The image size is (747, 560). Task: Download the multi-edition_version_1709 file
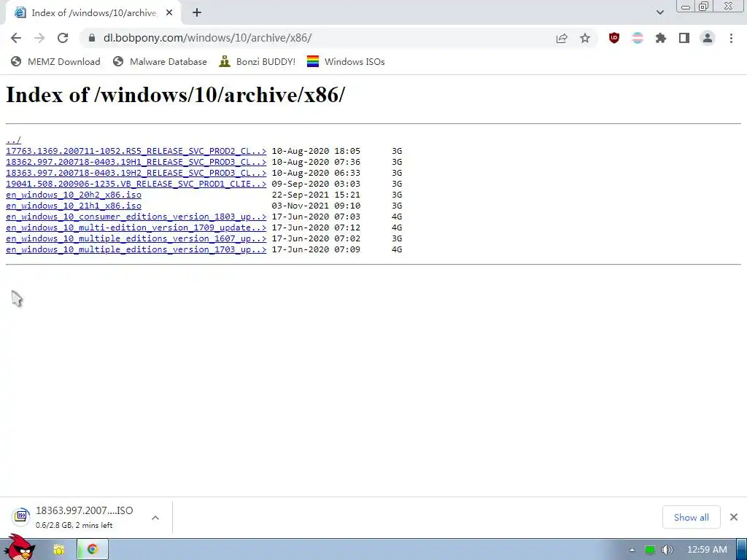coord(136,227)
